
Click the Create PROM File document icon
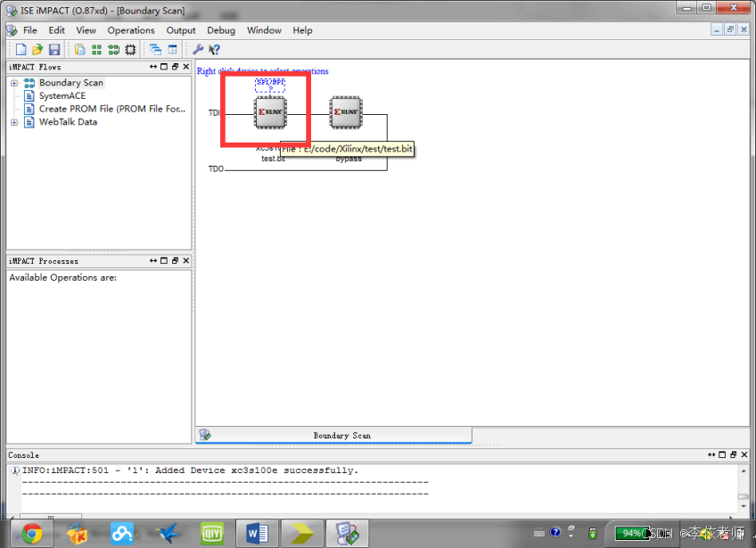pos(29,109)
